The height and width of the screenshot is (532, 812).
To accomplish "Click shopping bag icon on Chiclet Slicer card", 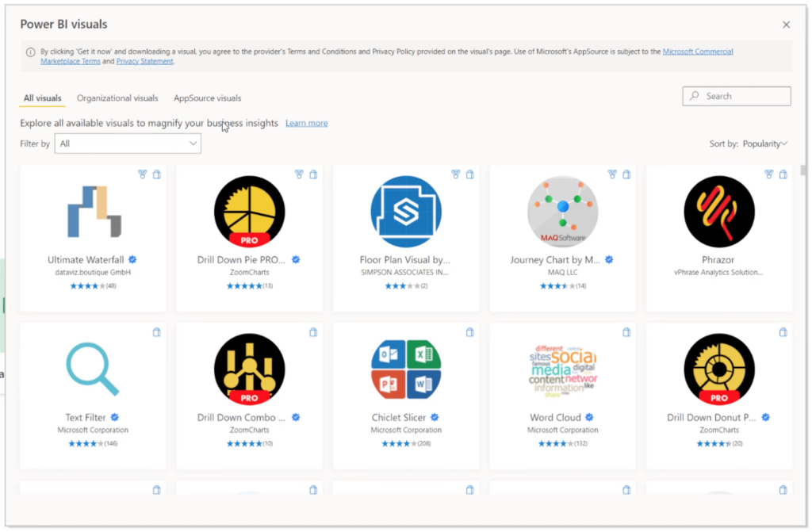I will (469, 332).
